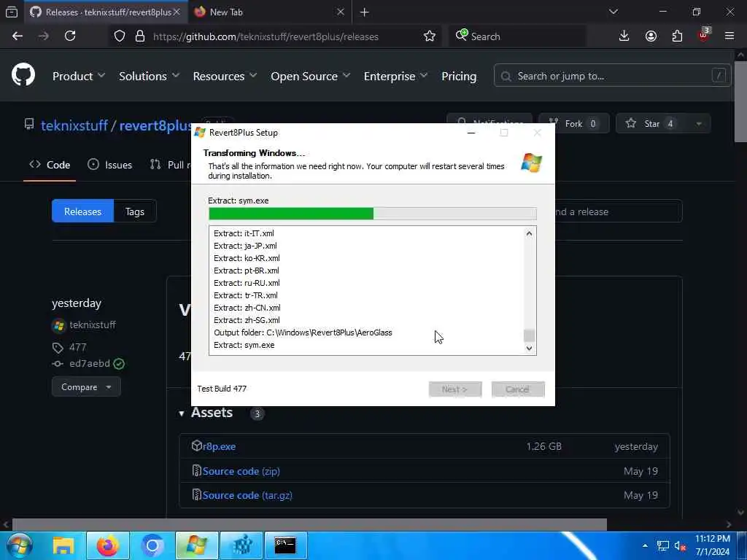Click the Firefox taskbar icon

(x=108, y=545)
